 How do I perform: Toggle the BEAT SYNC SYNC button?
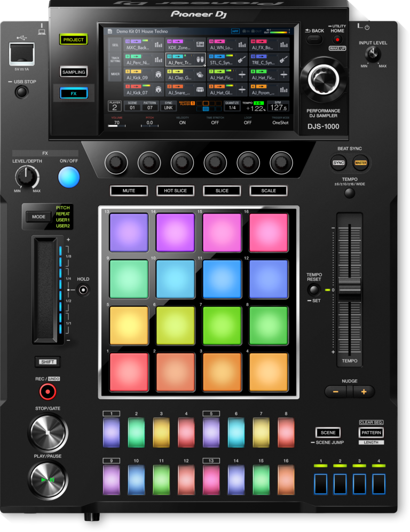coord(338,163)
